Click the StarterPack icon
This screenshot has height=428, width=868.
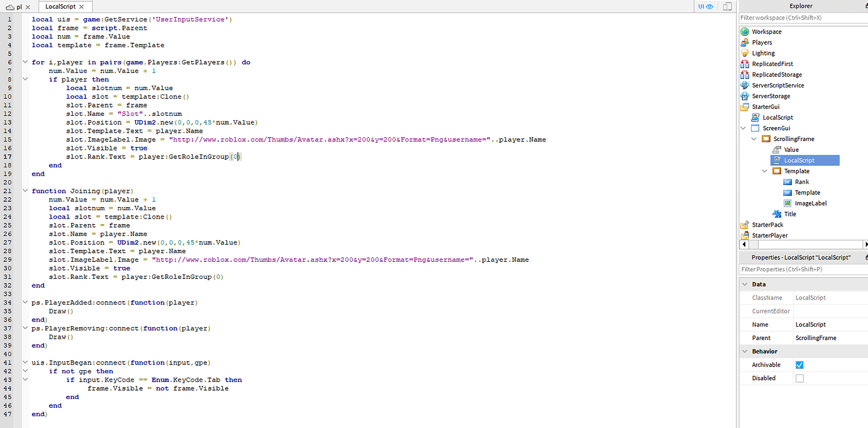pos(745,224)
